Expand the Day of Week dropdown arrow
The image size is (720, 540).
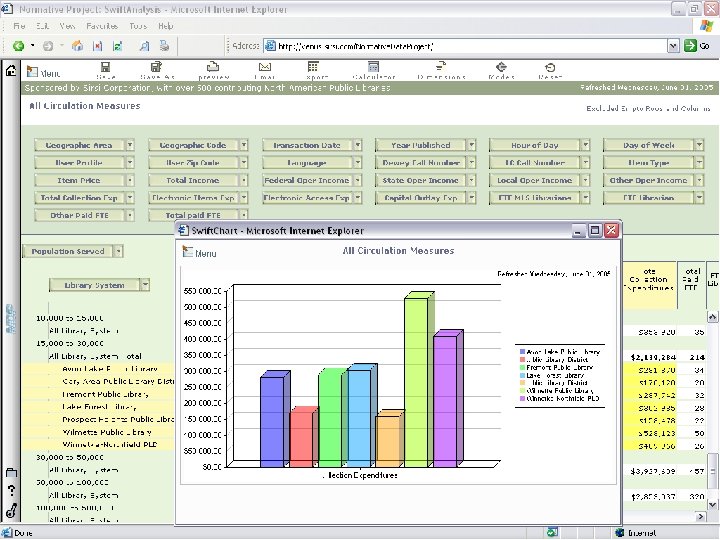699,145
